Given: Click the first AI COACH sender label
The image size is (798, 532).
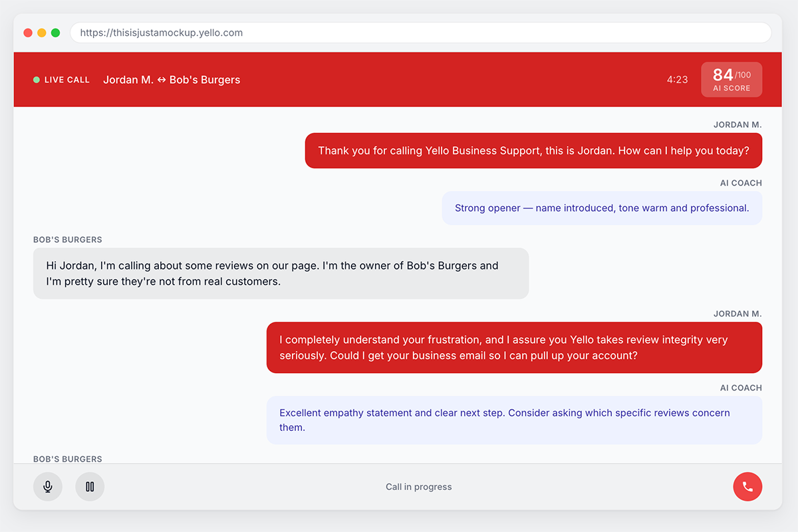Looking at the screenshot, I should point(741,183).
